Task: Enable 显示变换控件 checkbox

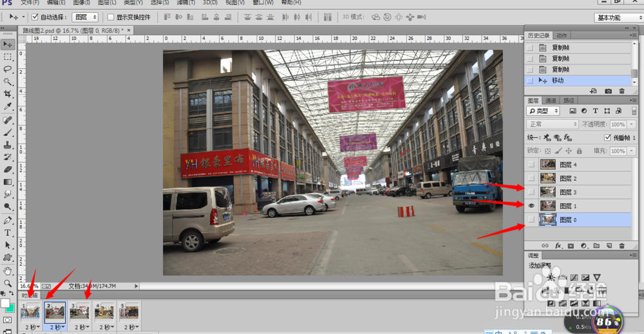Action: pyautogui.click(x=111, y=17)
